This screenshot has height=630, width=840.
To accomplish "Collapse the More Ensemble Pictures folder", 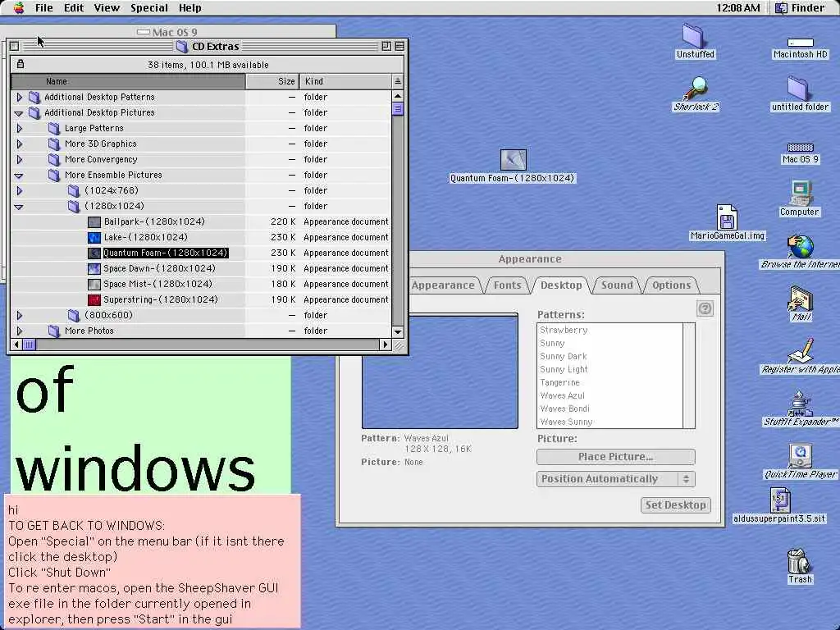I will point(19,176).
